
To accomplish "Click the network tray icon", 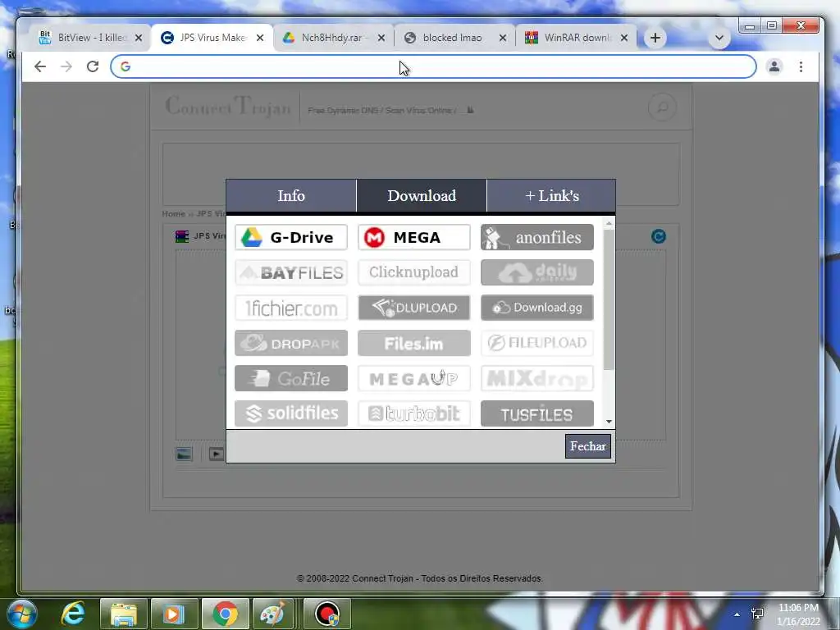I will point(757,614).
